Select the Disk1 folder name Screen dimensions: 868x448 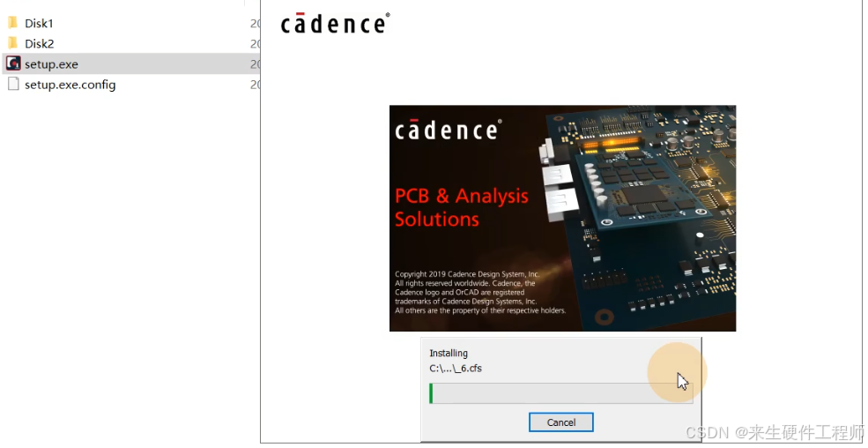point(39,23)
